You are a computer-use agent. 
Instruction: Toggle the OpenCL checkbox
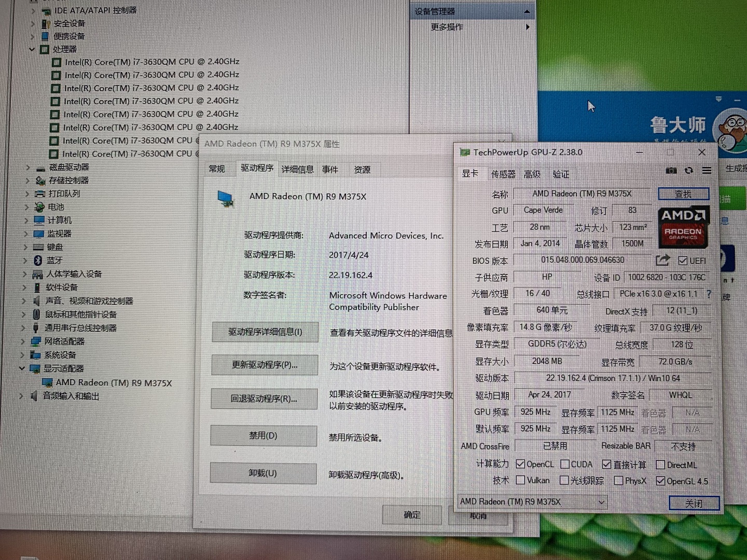click(520, 464)
